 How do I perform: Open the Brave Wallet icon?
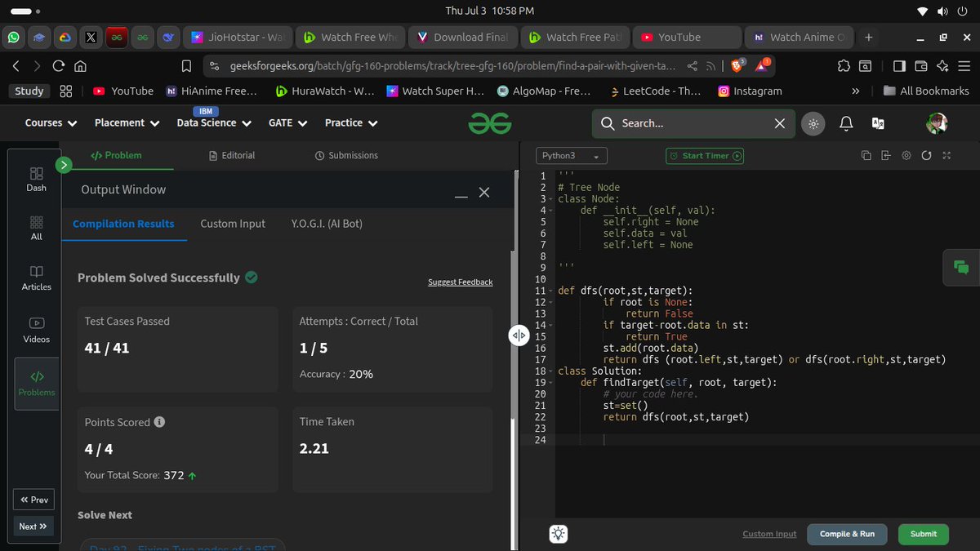(921, 66)
